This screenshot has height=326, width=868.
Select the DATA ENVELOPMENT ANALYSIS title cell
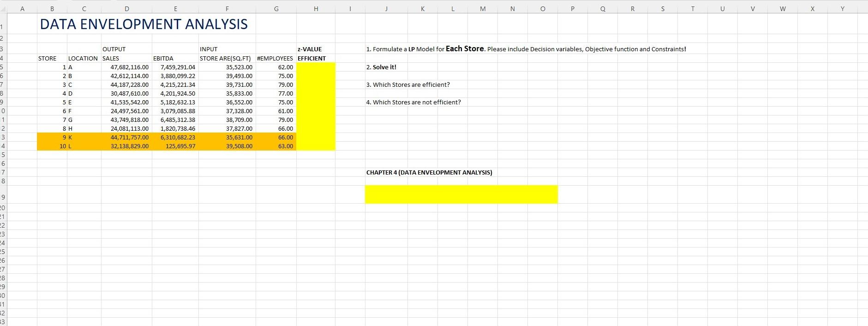(x=144, y=24)
